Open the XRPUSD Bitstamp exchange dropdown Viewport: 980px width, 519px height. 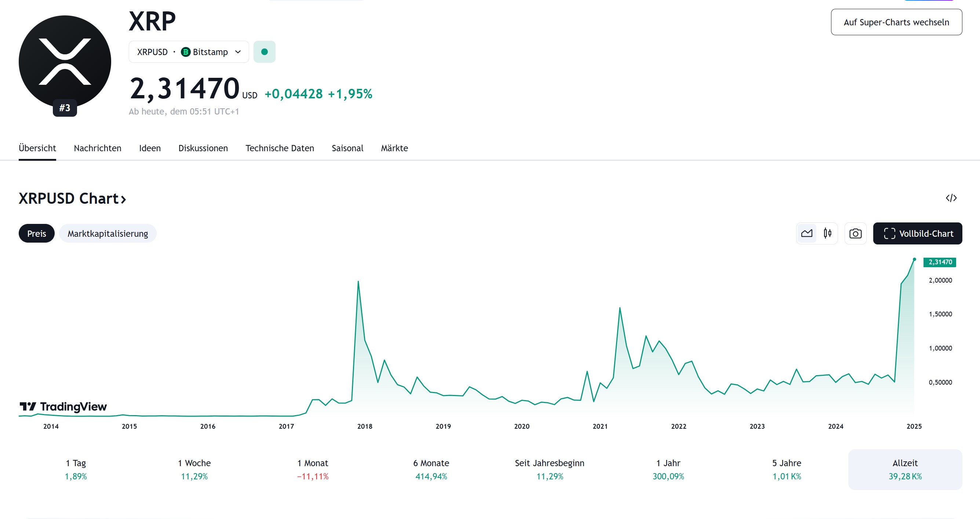tap(189, 52)
